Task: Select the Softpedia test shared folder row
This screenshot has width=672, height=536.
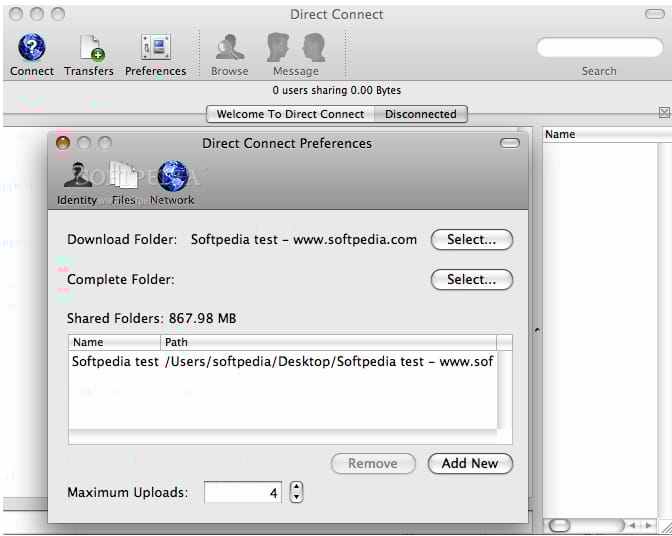Action: click(283, 362)
